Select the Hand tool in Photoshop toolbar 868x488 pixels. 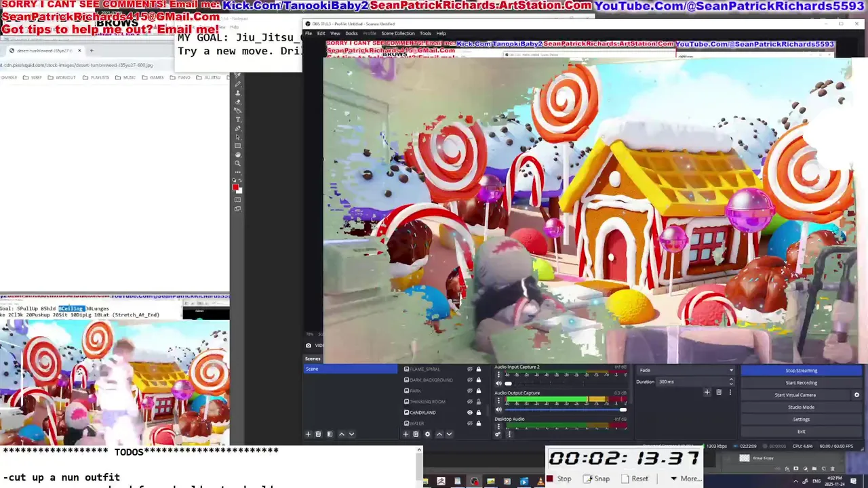237,155
